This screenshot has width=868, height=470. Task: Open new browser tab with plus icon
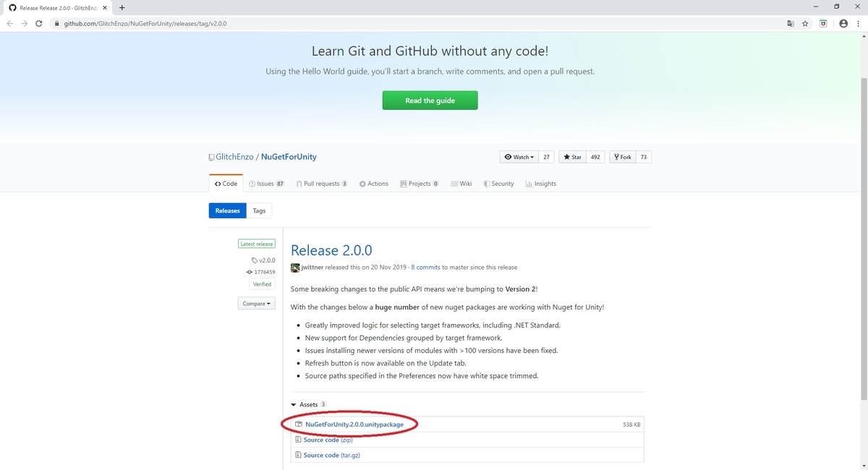point(122,7)
